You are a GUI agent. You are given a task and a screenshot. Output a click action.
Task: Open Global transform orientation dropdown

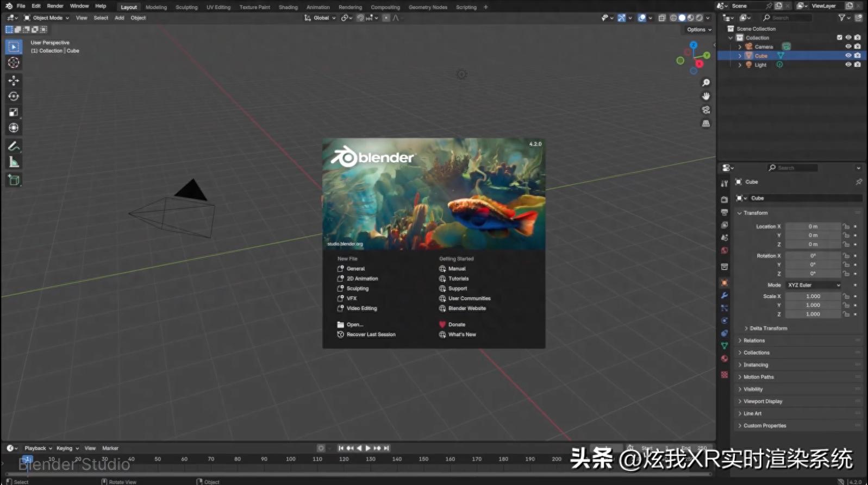(320, 18)
